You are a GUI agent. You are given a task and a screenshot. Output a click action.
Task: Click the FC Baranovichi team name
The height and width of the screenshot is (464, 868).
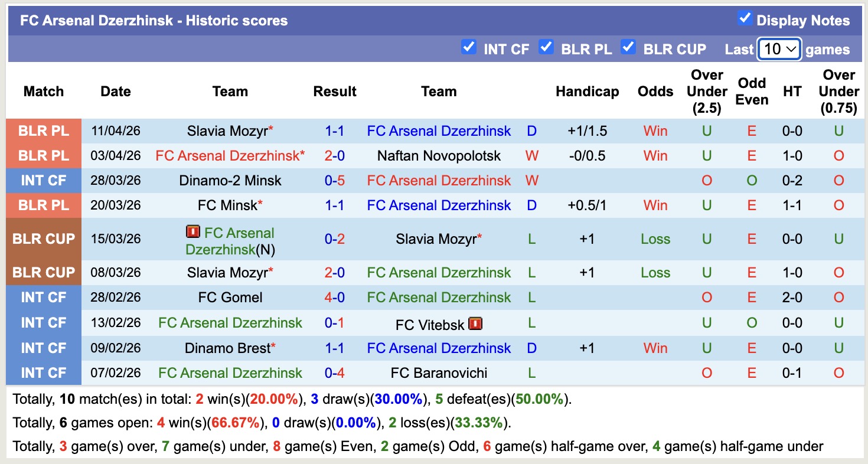click(439, 372)
